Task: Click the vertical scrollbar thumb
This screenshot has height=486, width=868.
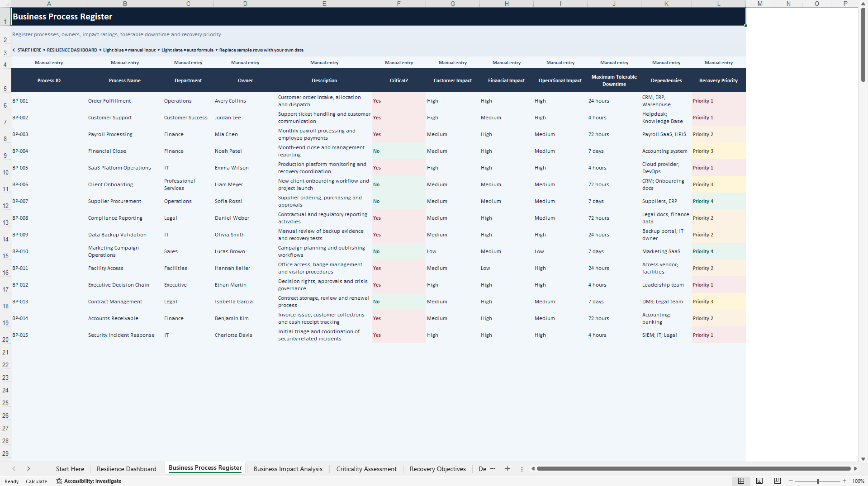Action: [863, 45]
